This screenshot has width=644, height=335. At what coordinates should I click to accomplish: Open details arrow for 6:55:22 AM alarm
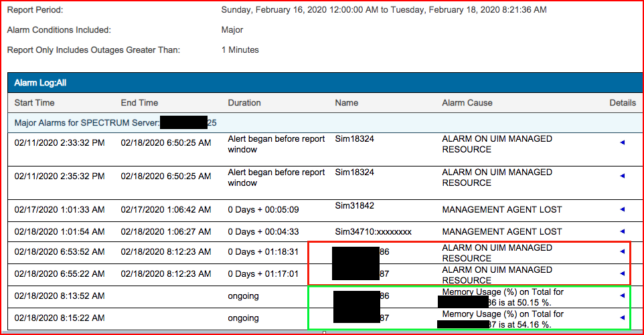point(623,273)
